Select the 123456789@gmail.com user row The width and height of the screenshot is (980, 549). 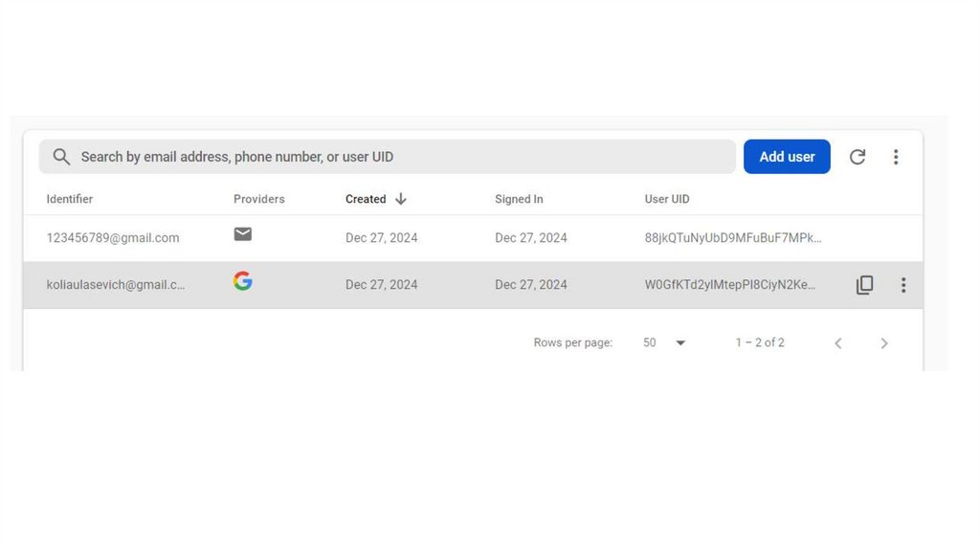click(x=113, y=238)
